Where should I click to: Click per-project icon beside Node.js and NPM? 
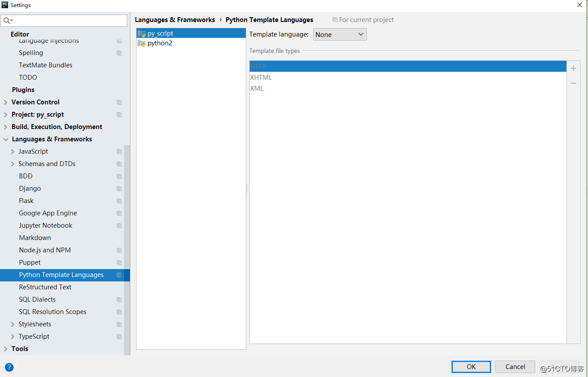119,250
